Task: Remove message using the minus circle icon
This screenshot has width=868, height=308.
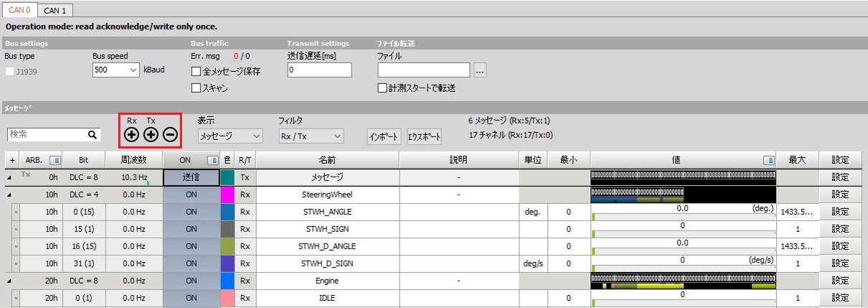Action: click(x=170, y=134)
